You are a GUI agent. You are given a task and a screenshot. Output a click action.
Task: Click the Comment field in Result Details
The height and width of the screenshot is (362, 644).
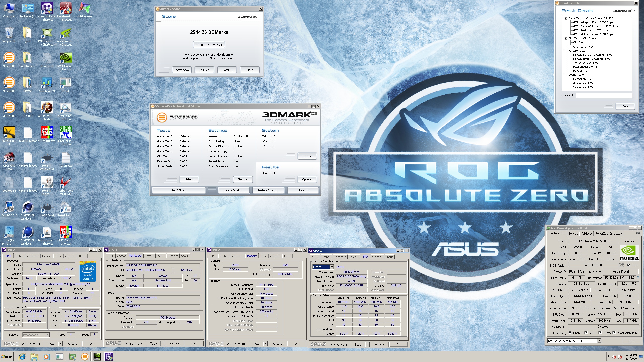[x=604, y=95]
